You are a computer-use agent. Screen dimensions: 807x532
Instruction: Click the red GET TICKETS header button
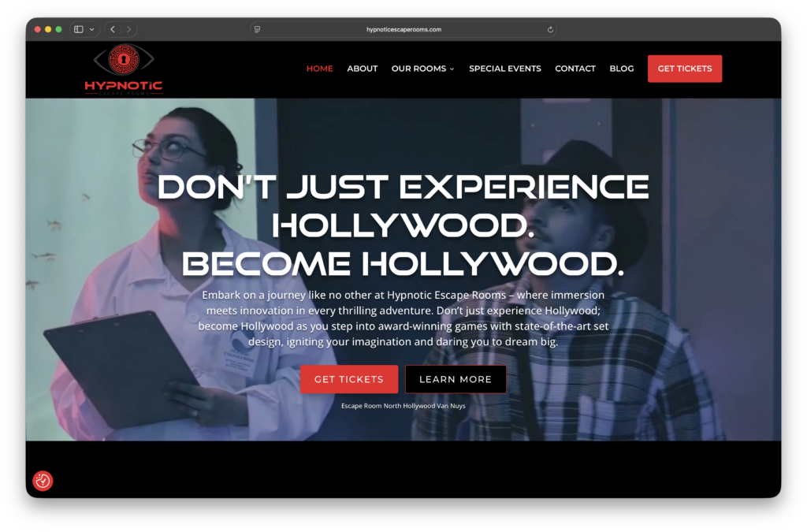684,69
